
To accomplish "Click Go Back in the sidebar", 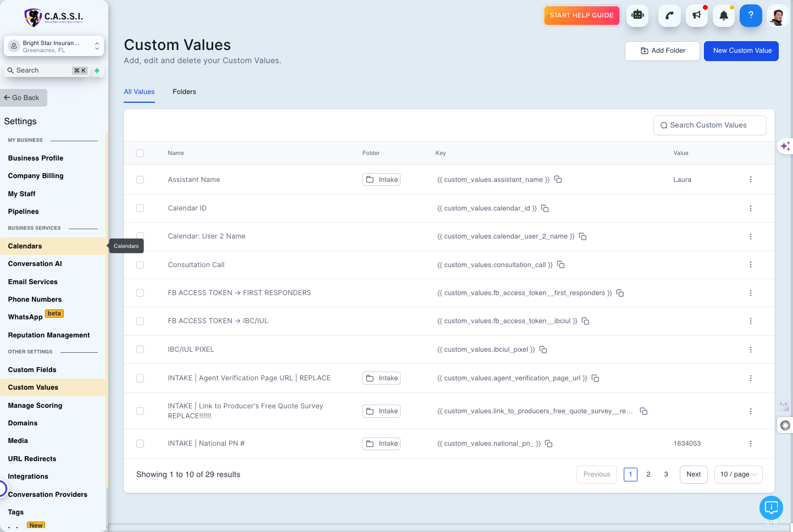I will point(24,98).
